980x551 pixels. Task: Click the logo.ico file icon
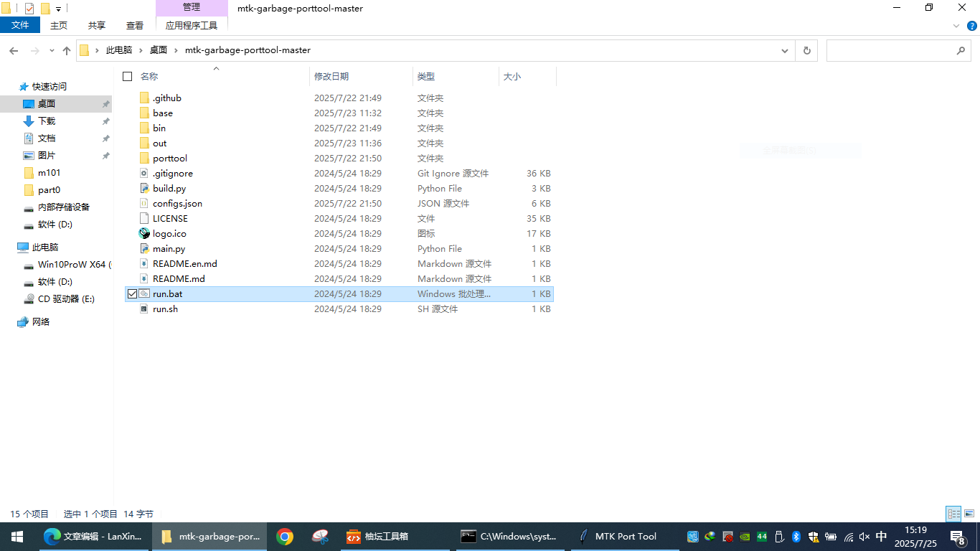pos(144,234)
